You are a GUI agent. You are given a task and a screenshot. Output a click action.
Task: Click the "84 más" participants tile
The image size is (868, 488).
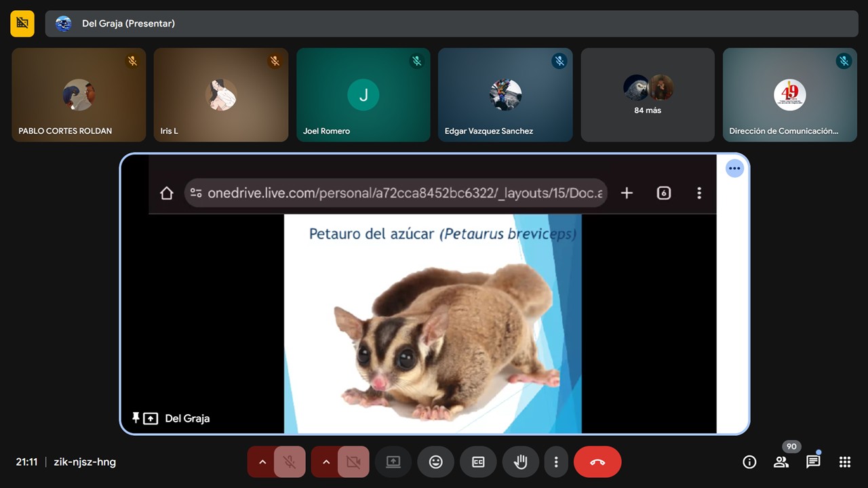(x=648, y=95)
